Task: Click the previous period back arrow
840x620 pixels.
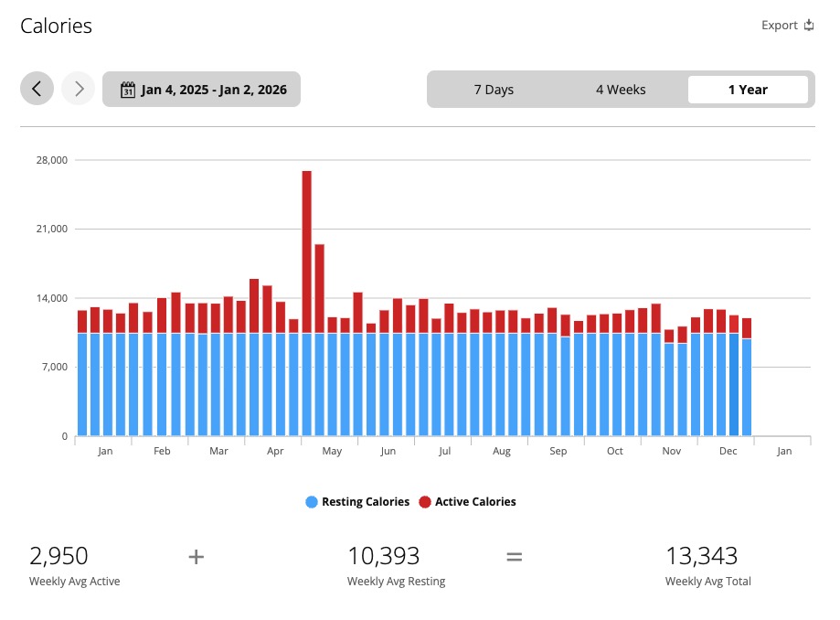Action: (x=37, y=89)
